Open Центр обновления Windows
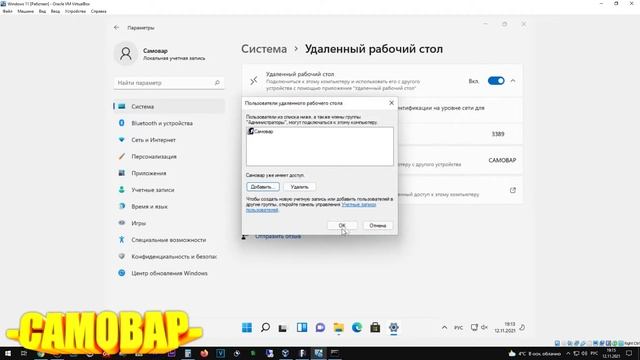 tap(169, 273)
